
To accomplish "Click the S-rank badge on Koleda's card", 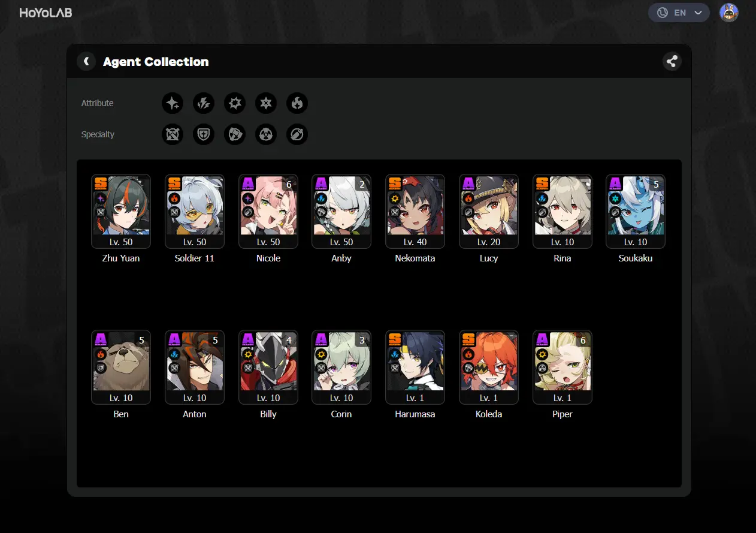I will (x=468, y=339).
